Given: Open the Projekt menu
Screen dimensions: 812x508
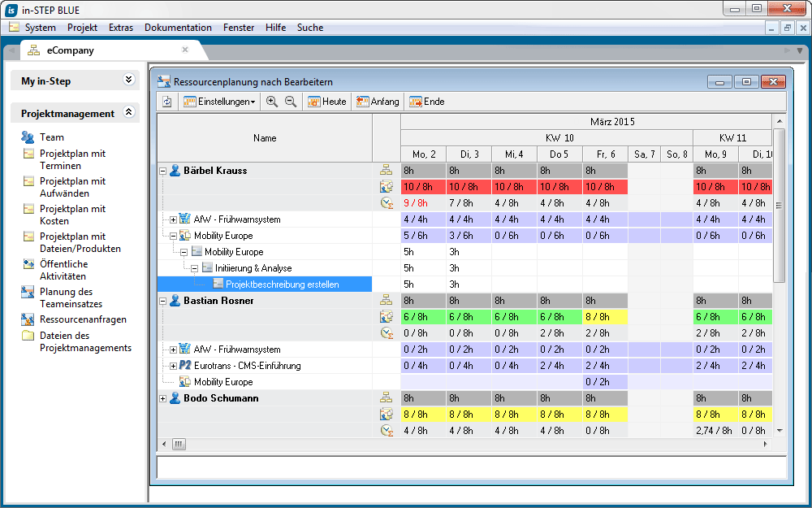Looking at the screenshot, I should pos(82,28).
